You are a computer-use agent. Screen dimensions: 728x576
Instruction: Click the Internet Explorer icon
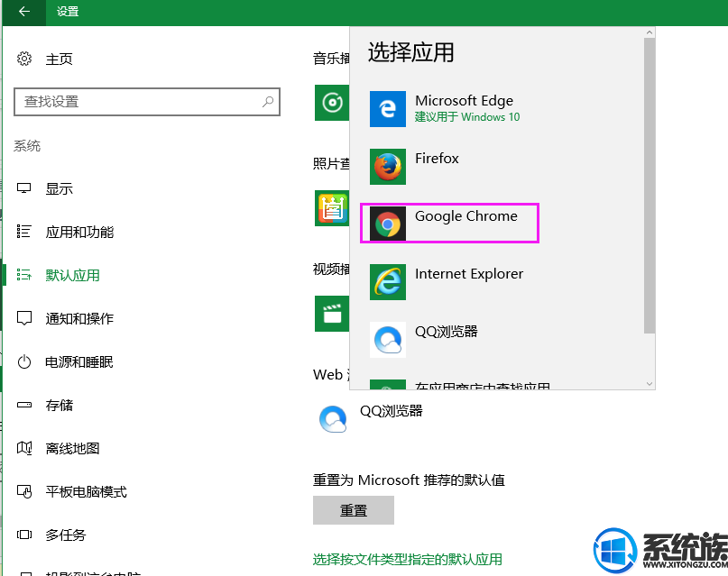pyautogui.click(x=388, y=282)
